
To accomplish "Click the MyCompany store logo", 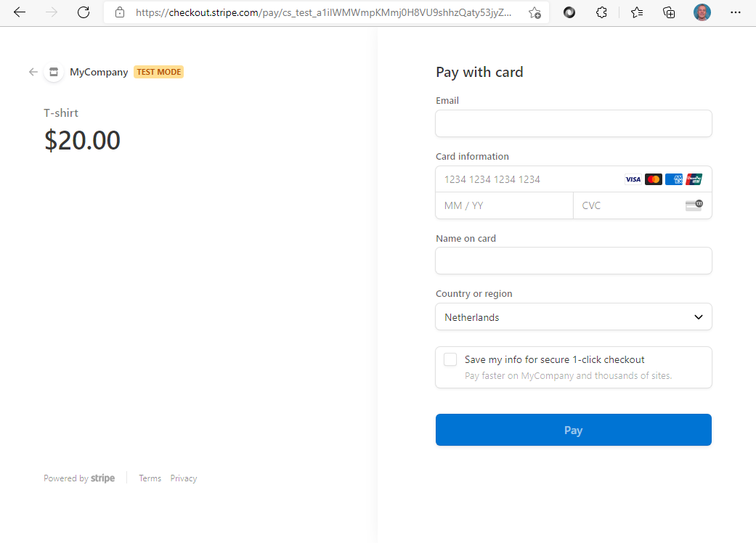I will [x=53, y=71].
